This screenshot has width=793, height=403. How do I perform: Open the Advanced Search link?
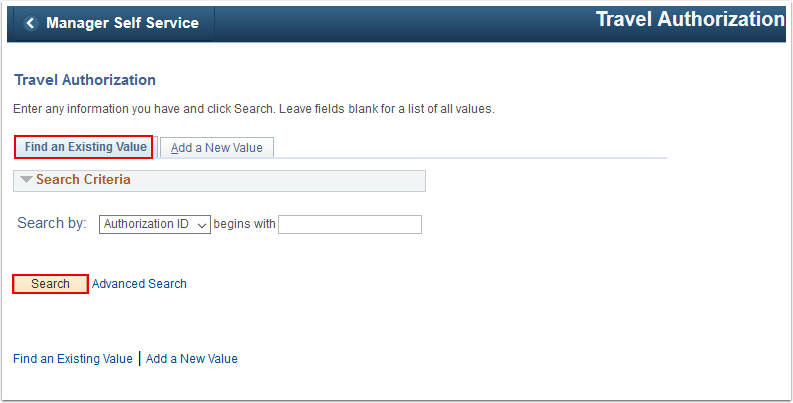pos(139,284)
